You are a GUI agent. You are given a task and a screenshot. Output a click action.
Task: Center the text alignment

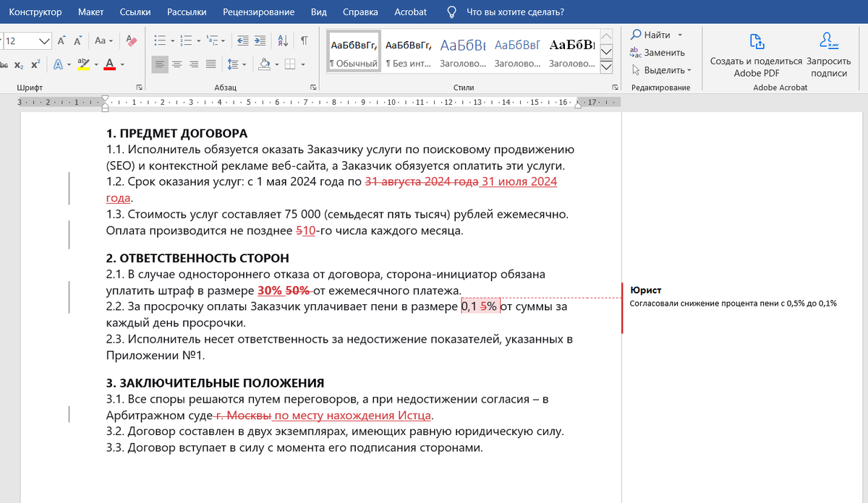tap(176, 64)
